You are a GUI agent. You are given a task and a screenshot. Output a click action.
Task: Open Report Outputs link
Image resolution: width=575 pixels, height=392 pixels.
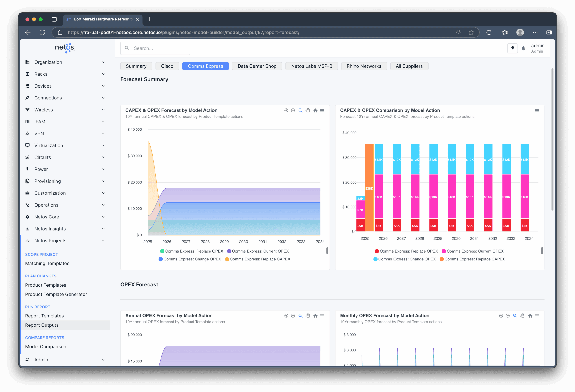[x=65, y=325]
